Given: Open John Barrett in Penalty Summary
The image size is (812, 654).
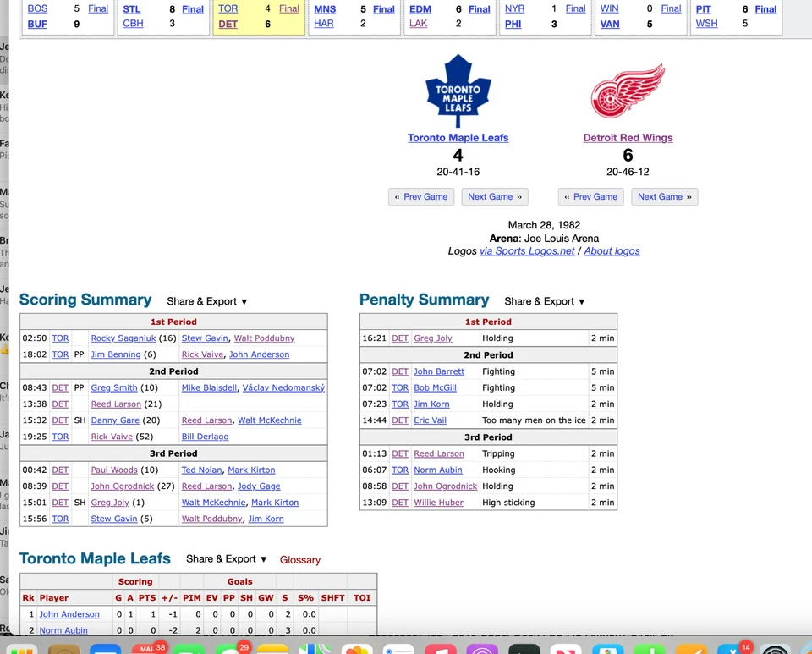Looking at the screenshot, I should coord(439,371).
